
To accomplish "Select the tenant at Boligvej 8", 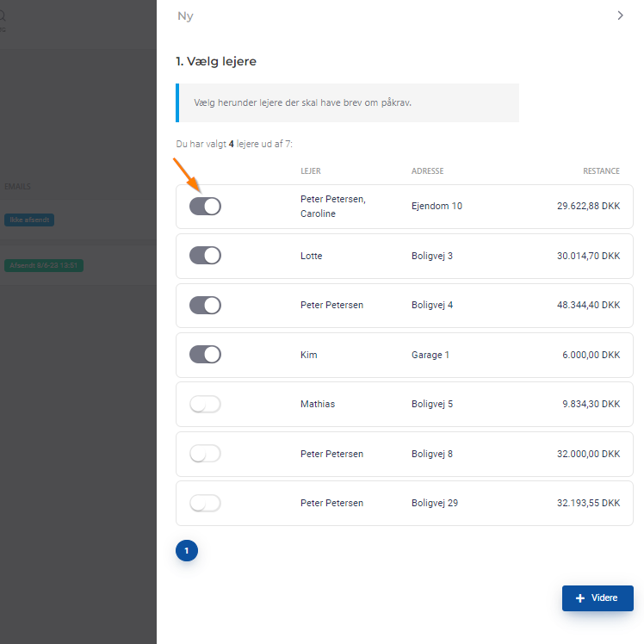I will tap(205, 454).
